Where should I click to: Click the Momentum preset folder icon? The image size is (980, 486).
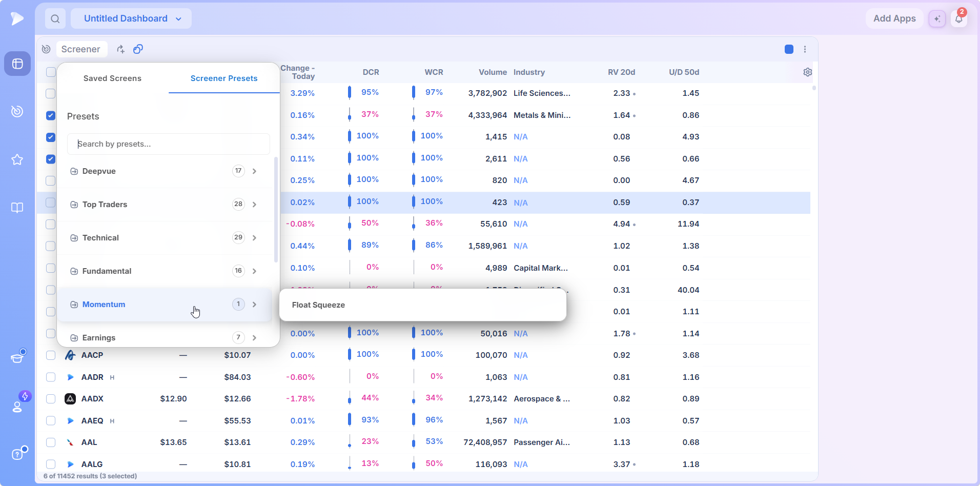pos(74,305)
